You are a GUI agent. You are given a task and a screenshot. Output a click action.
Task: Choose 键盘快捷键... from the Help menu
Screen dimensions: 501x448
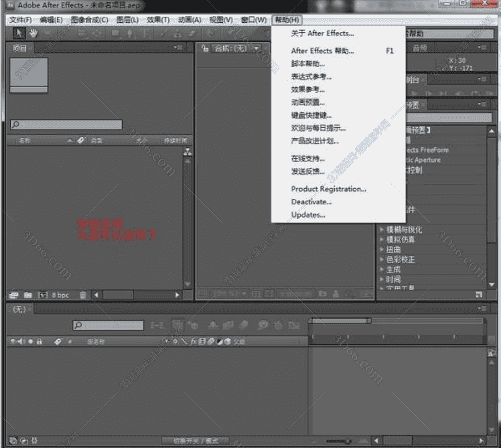tap(311, 115)
